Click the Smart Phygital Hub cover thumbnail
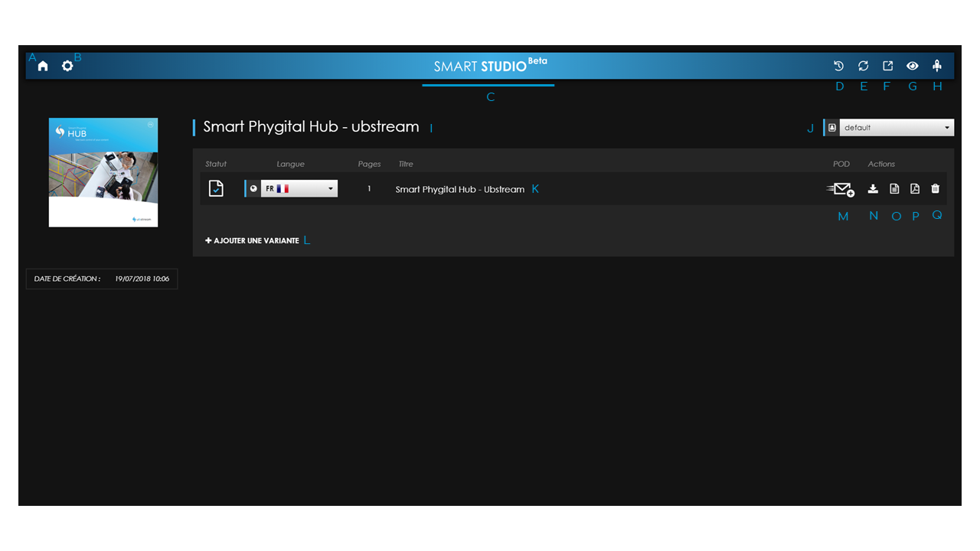 (103, 172)
